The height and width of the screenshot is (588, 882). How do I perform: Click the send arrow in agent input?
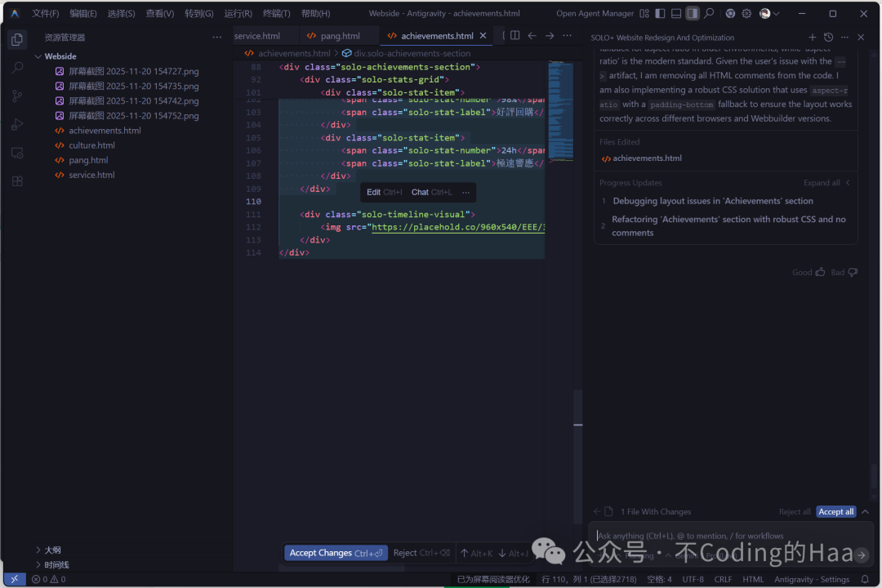(862, 555)
